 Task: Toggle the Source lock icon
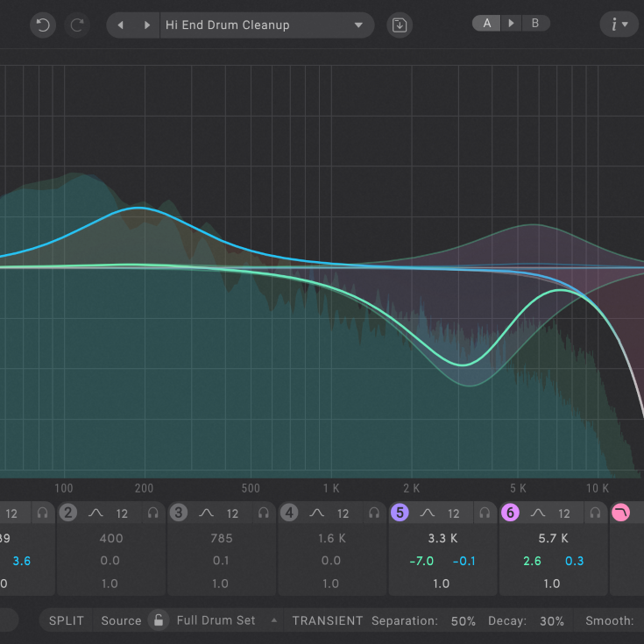coord(158,620)
